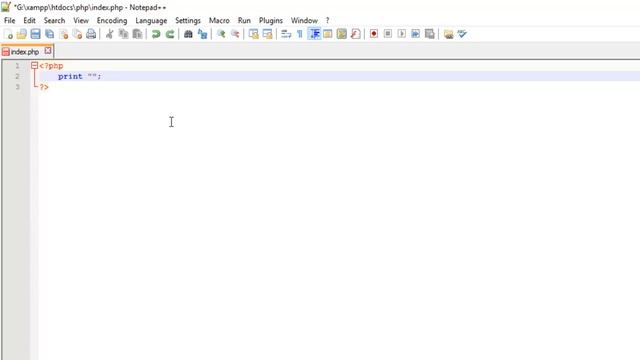The width and height of the screenshot is (640, 360).
Task: Place cursor on print statement line
Action: coord(339,76)
